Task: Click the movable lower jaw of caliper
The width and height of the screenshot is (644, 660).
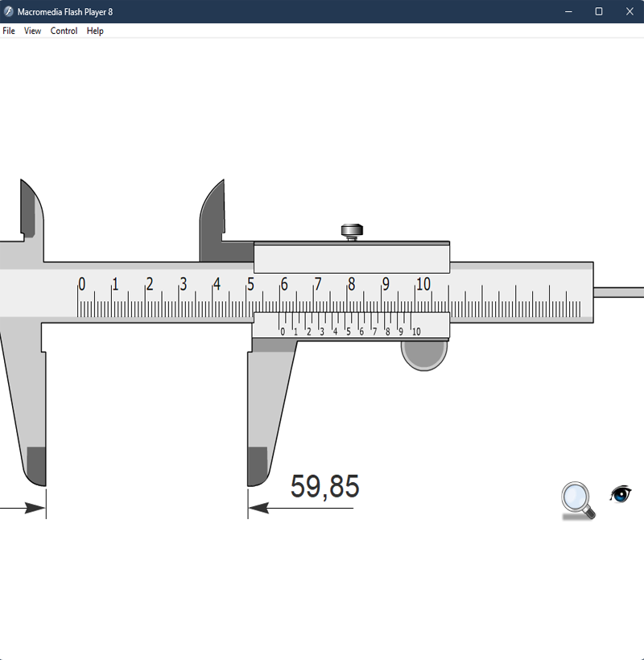Action: pos(267,410)
